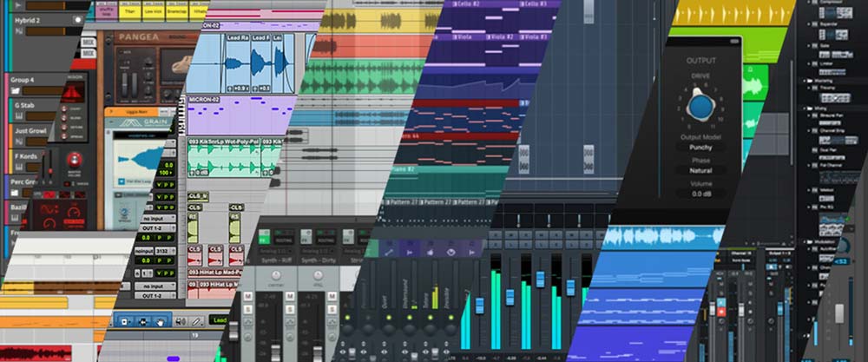This screenshot has height=362, width=868.
Task: Click the speaker scrub tool icon
Action: coord(181,320)
